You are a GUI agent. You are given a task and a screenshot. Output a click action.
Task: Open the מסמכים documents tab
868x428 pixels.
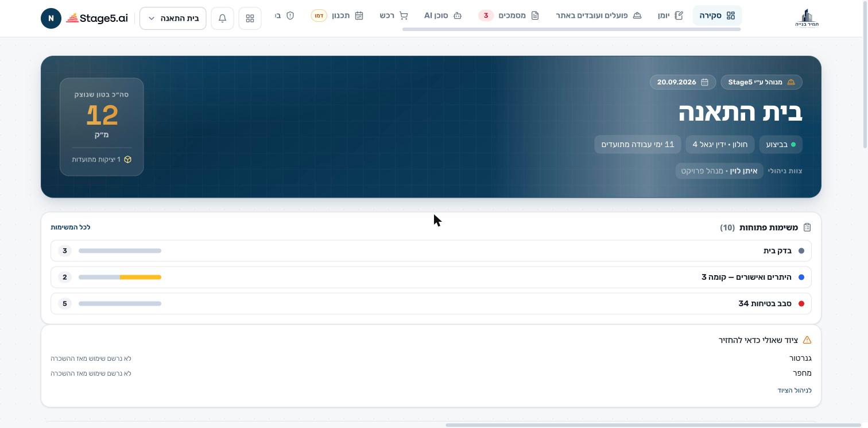coord(509,16)
